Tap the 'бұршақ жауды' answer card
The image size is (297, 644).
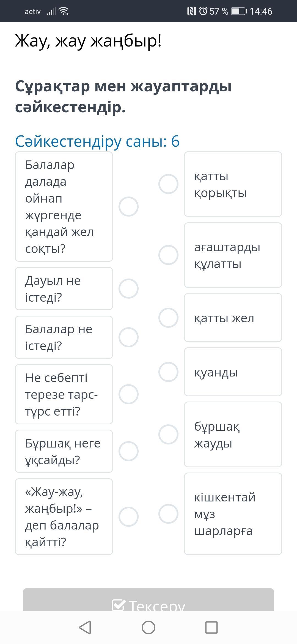(233, 434)
